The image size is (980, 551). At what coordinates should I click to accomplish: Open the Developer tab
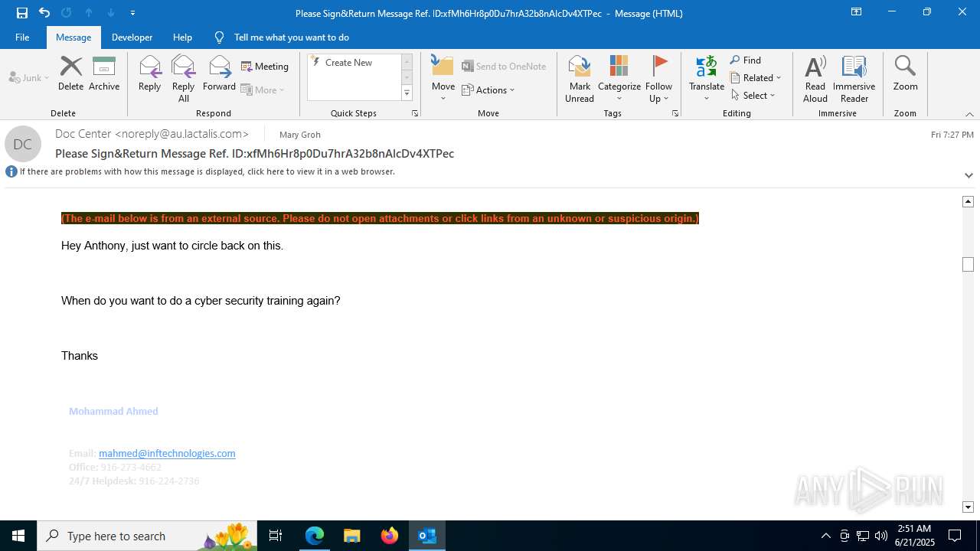point(132,37)
